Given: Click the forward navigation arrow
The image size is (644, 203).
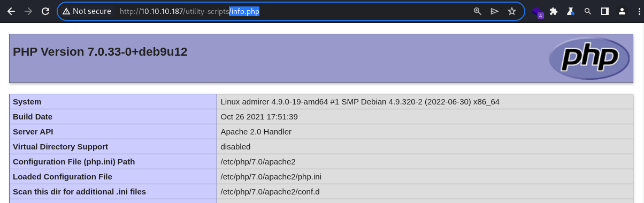Looking at the screenshot, I should (28, 11).
